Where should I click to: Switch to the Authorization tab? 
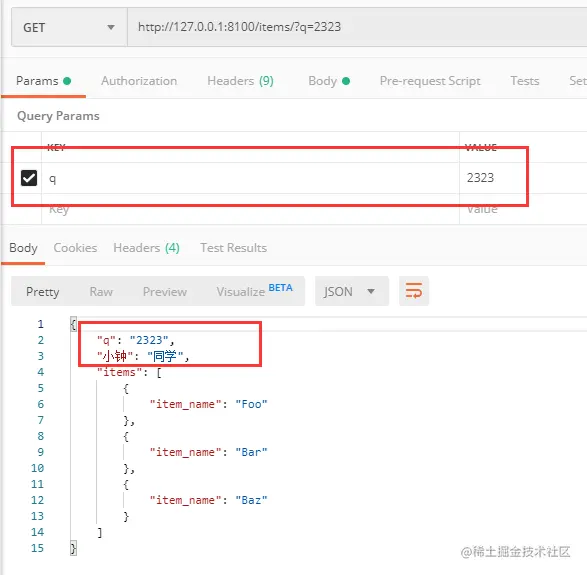click(x=139, y=81)
